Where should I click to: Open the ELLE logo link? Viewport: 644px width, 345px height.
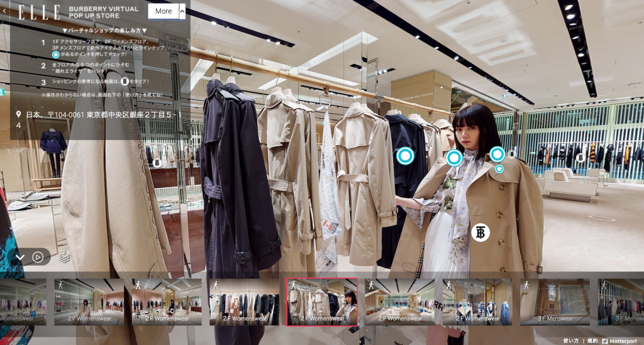pos(39,12)
